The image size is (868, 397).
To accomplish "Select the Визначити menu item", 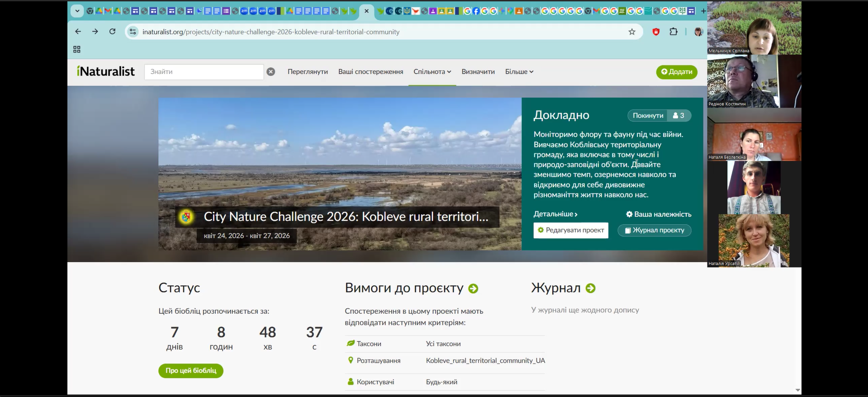I will tap(478, 72).
